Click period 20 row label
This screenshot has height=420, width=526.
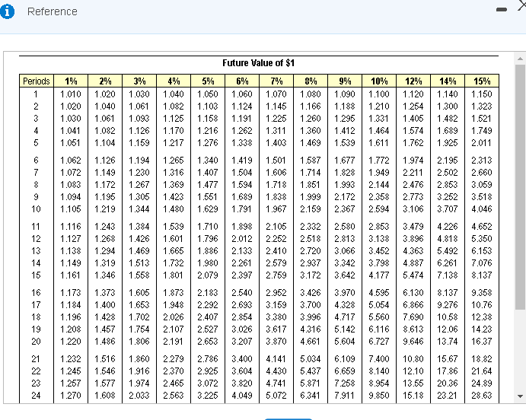[x=36, y=342]
